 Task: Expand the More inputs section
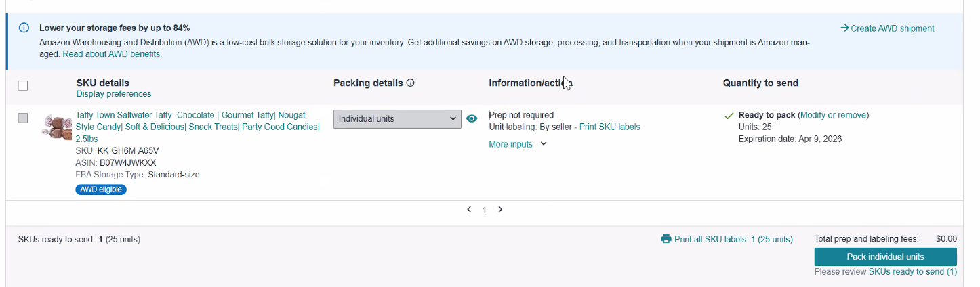(517, 144)
